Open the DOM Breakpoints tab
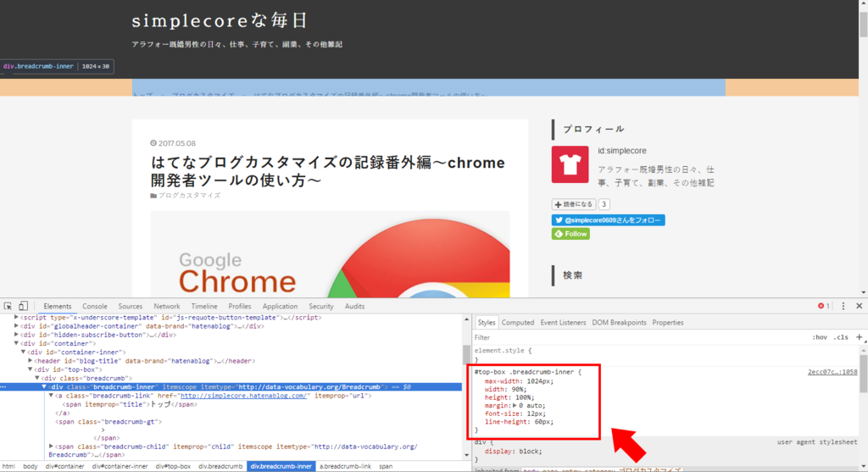Screen dimensions: 868x472 (619, 323)
